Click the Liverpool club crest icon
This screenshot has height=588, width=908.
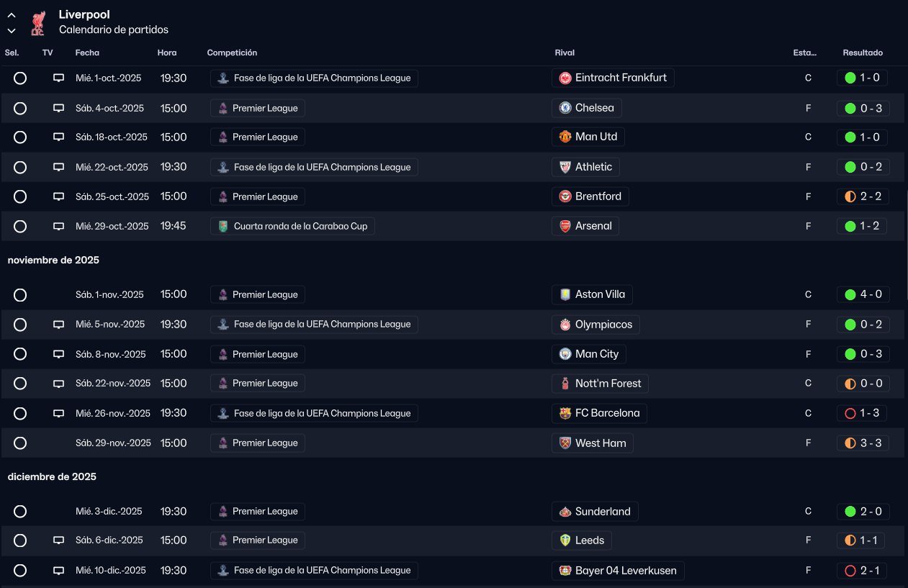point(38,22)
